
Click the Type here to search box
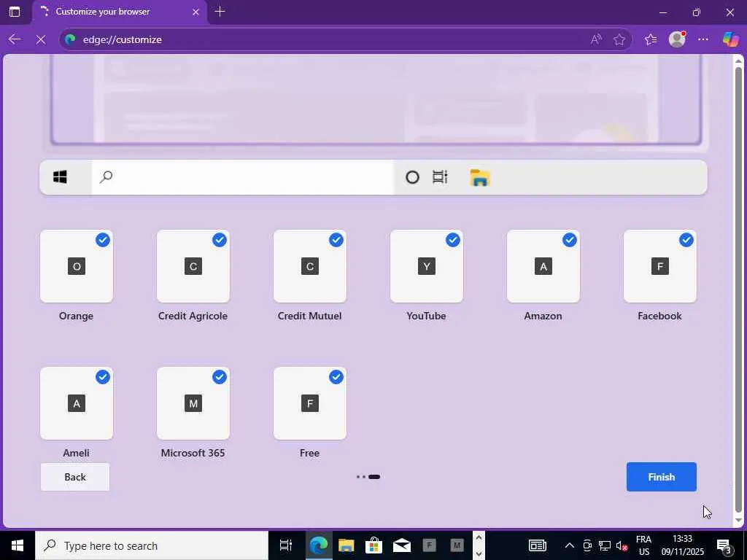[x=152, y=545]
